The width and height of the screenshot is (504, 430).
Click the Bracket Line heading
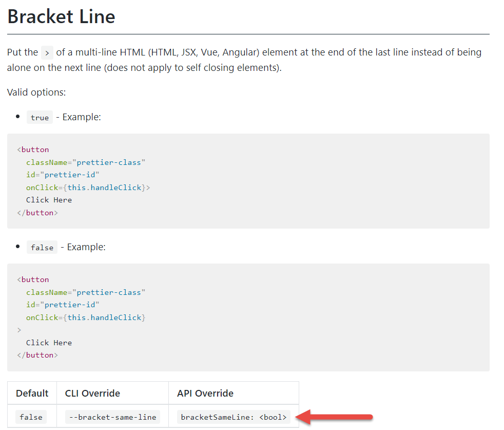(61, 16)
